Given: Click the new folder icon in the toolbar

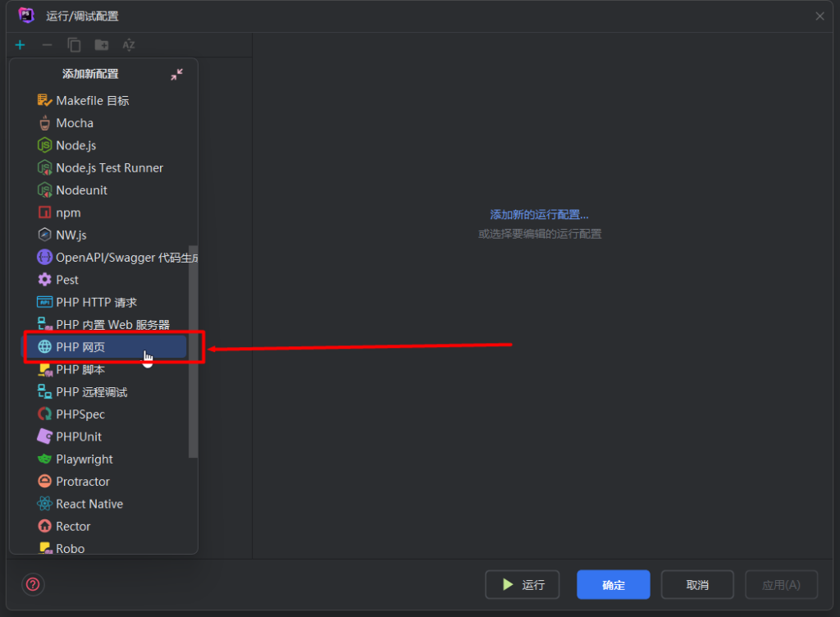Looking at the screenshot, I should pos(101,45).
